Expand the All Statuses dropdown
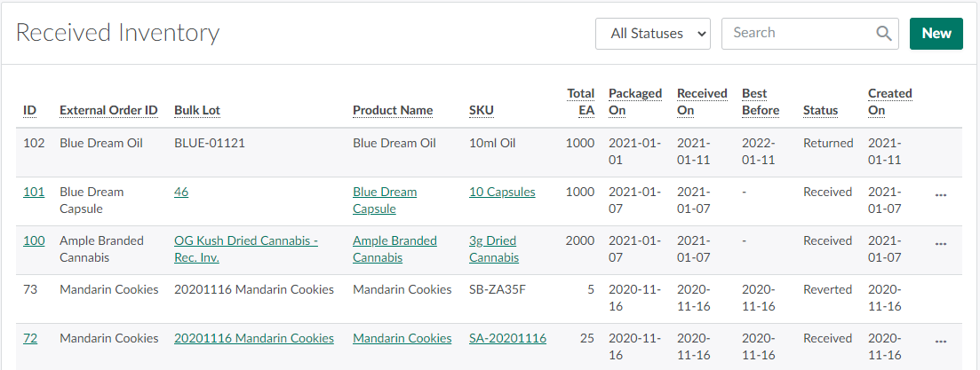Viewport: 980px width, 370px height. coord(653,34)
